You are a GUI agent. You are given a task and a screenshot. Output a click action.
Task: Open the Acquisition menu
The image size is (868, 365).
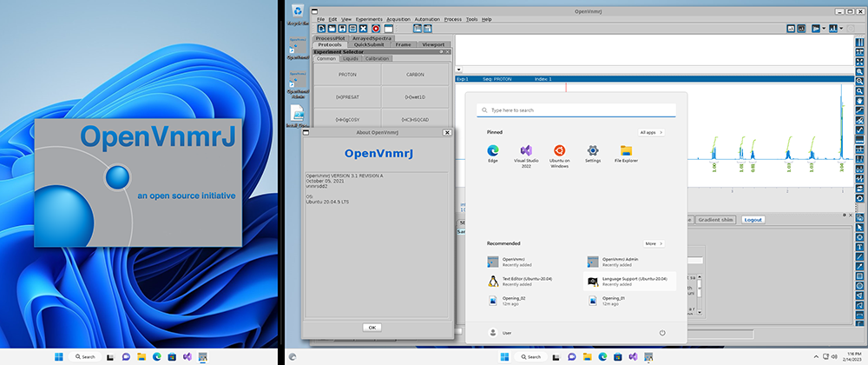(x=398, y=19)
